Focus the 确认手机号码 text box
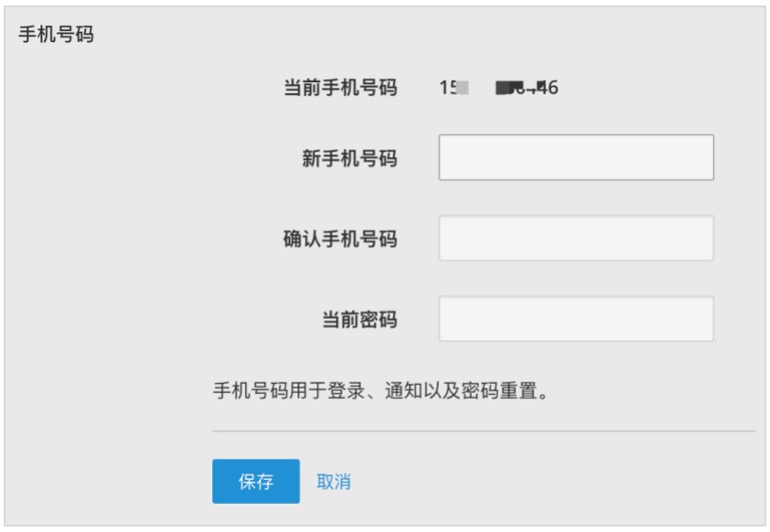Viewport: 770px width, 532px height. [575, 239]
